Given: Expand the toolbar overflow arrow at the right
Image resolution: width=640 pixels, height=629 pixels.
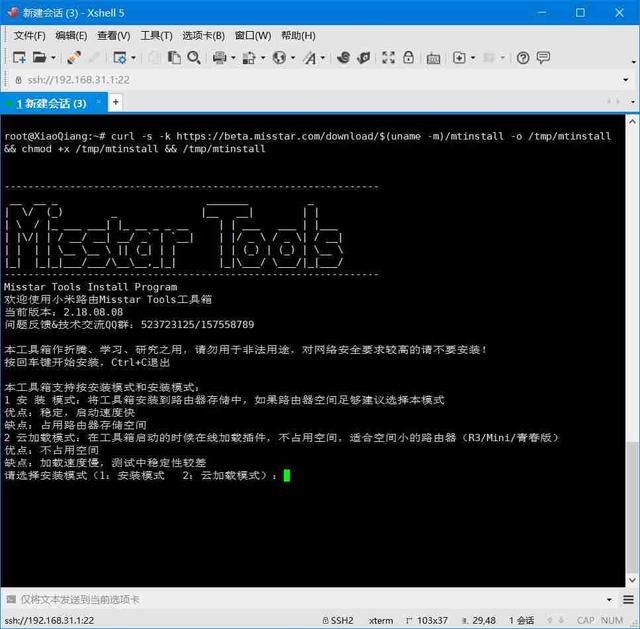Looking at the screenshot, I should (x=634, y=62).
